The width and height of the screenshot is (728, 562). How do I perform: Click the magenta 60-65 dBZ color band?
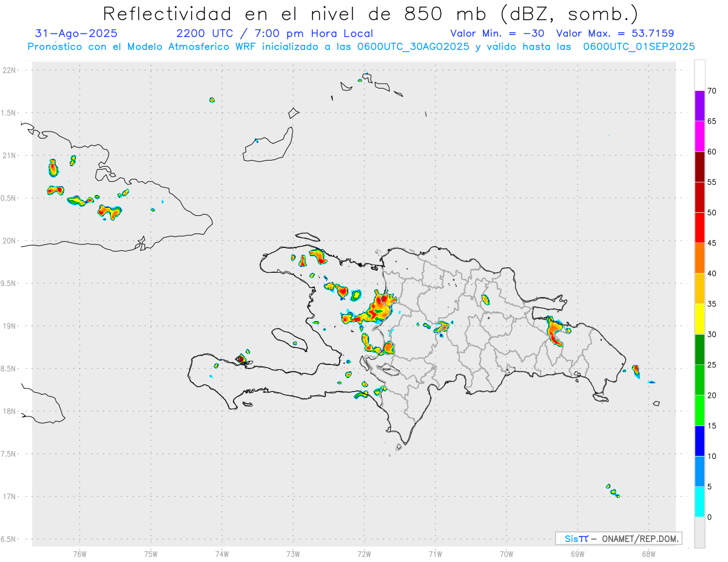coord(699,136)
